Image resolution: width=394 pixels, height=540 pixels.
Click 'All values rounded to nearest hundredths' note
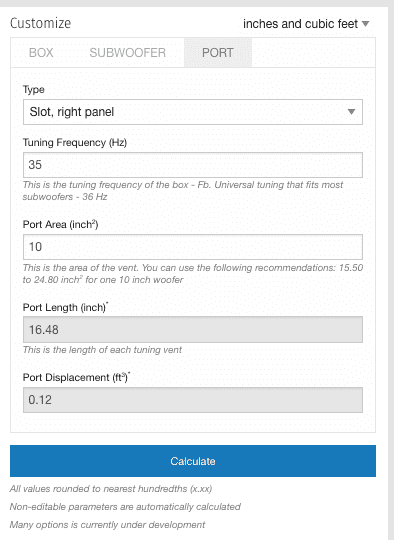pos(111,489)
